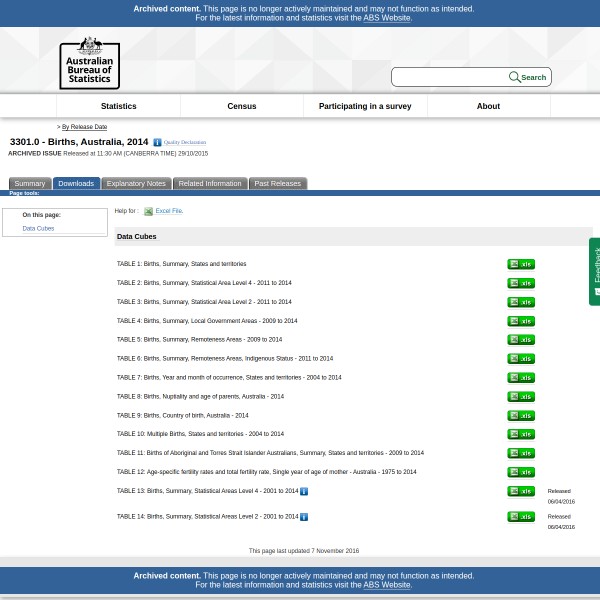Open the Feedback side tab
600x600 pixels.
595,270
